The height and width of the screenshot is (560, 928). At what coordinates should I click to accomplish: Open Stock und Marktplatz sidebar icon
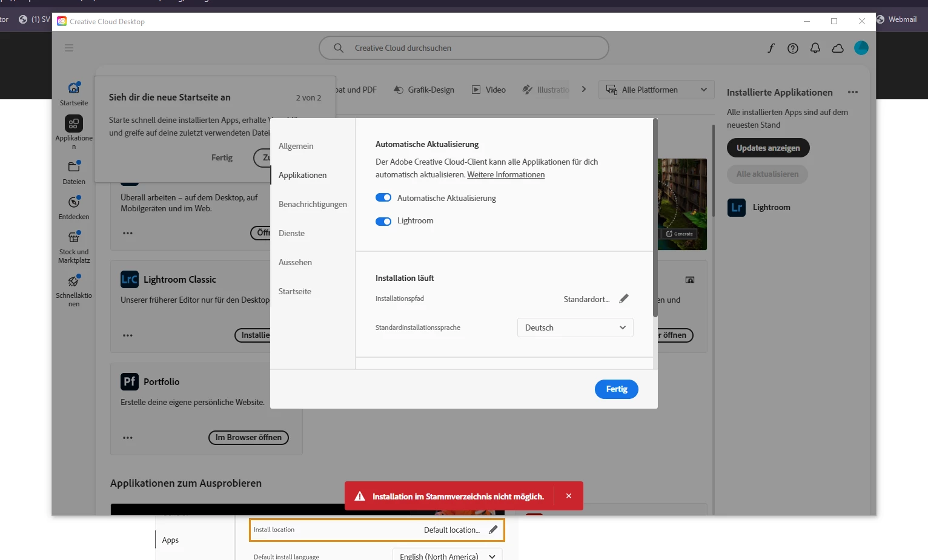[74, 237]
